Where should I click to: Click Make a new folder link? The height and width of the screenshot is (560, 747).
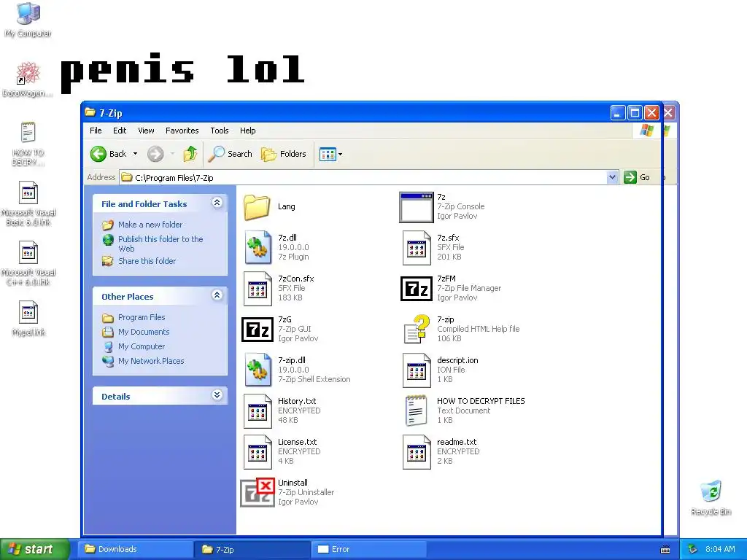(150, 225)
